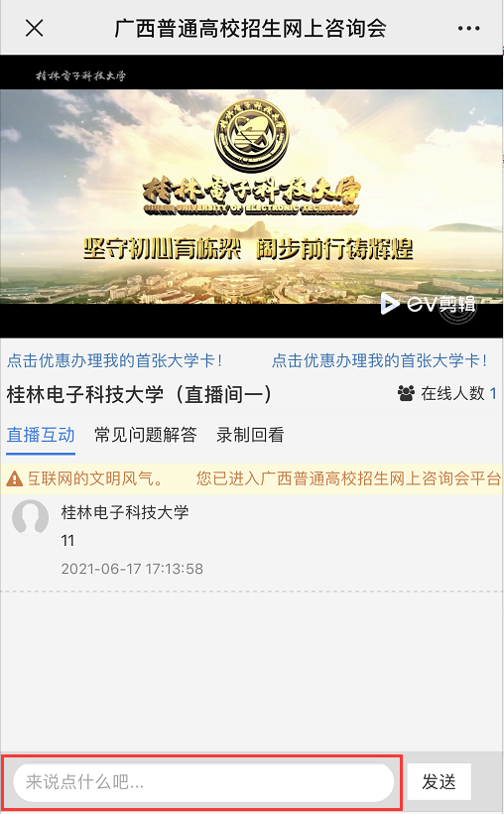The height and width of the screenshot is (814, 504).
Task: Open the 常见问题解答 tab
Action: coord(145,435)
